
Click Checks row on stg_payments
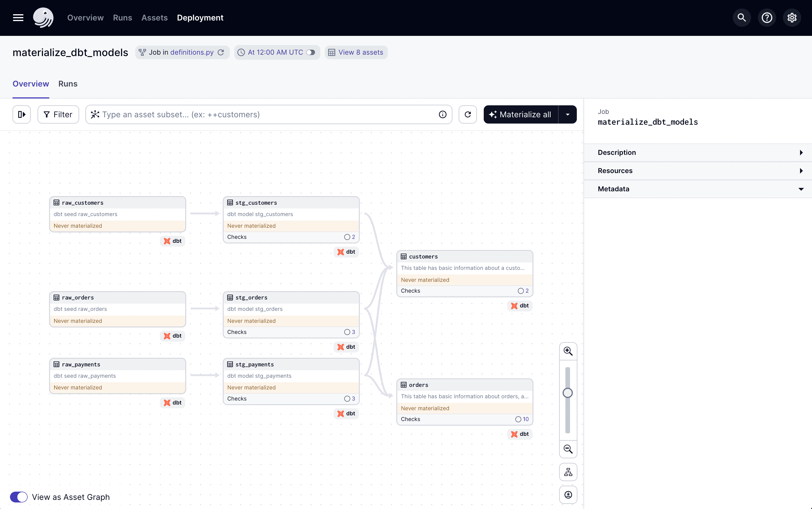tap(291, 399)
